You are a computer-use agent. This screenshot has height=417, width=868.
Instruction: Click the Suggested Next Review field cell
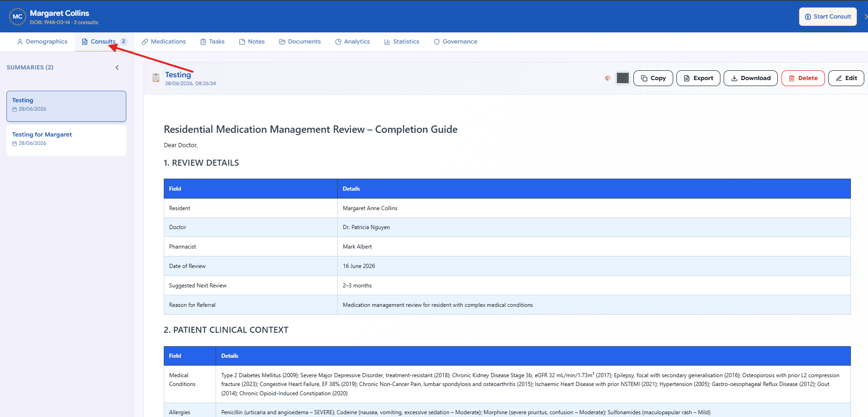coord(251,286)
